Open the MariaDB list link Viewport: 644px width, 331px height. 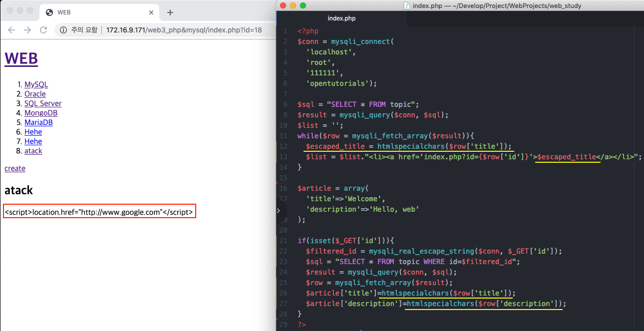[x=38, y=122]
